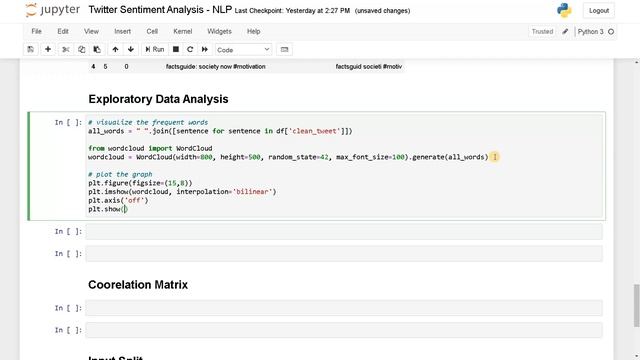Run the selected cell

155,49
